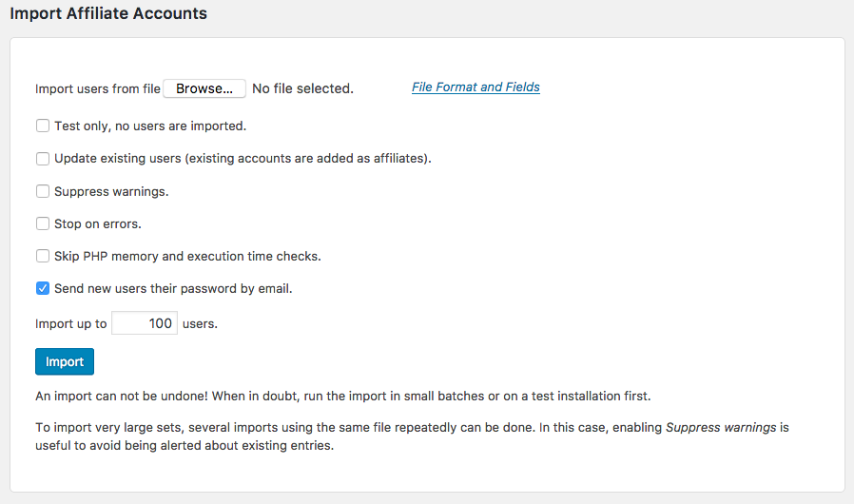The image size is (854, 504).
Task: Click the Browse... file button
Action: click(204, 88)
